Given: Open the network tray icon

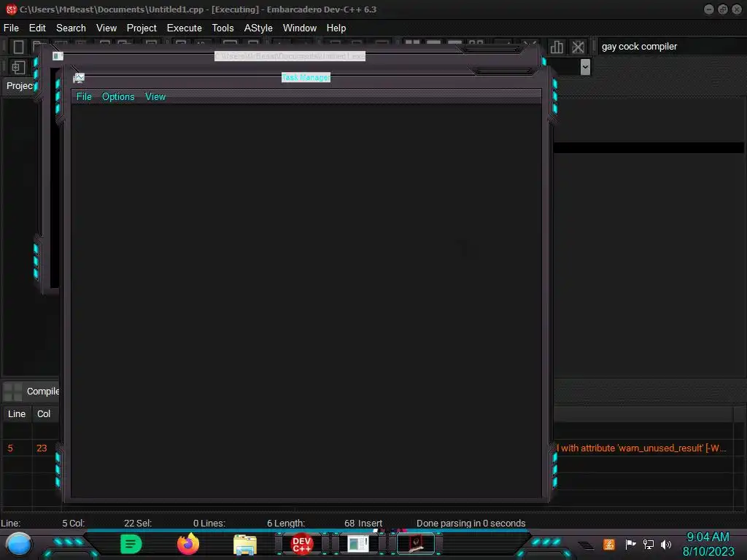Looking at the screenshot, I should 649,544.
